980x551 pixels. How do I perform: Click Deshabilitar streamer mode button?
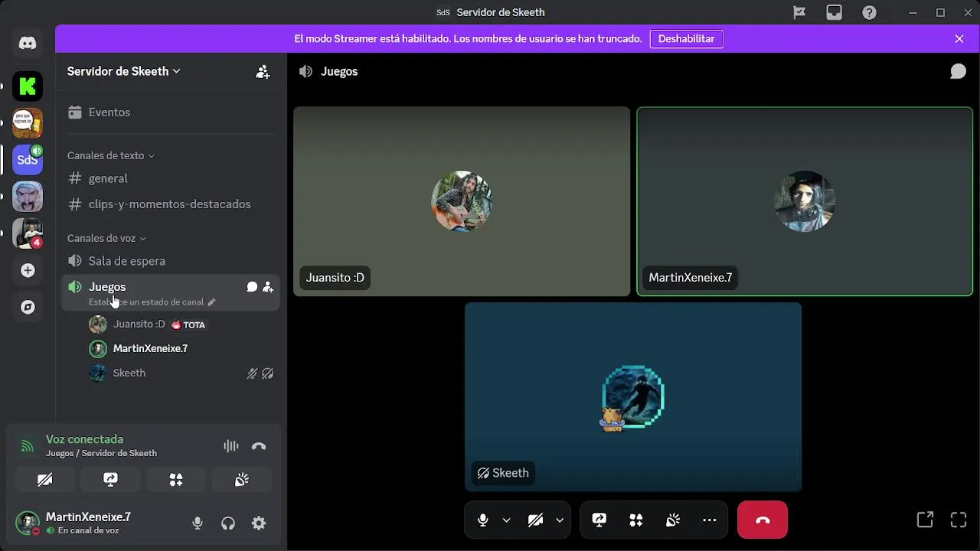coord(686,39)
